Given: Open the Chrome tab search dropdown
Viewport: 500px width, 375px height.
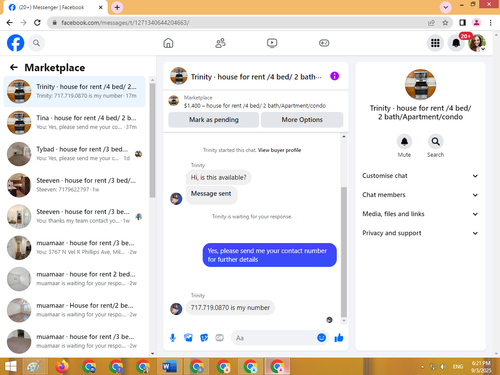Looking at the screenshot, I should point(445,7).
